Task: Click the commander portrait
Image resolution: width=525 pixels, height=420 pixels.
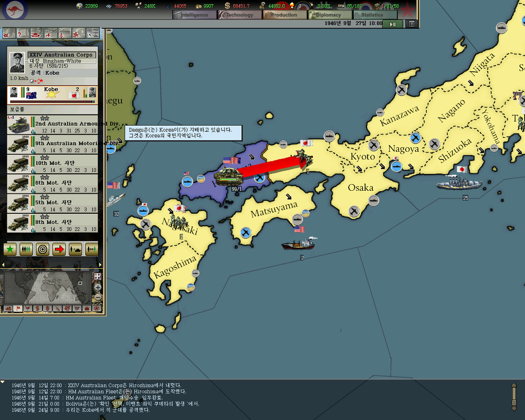Action: click(x=17, y=63)
